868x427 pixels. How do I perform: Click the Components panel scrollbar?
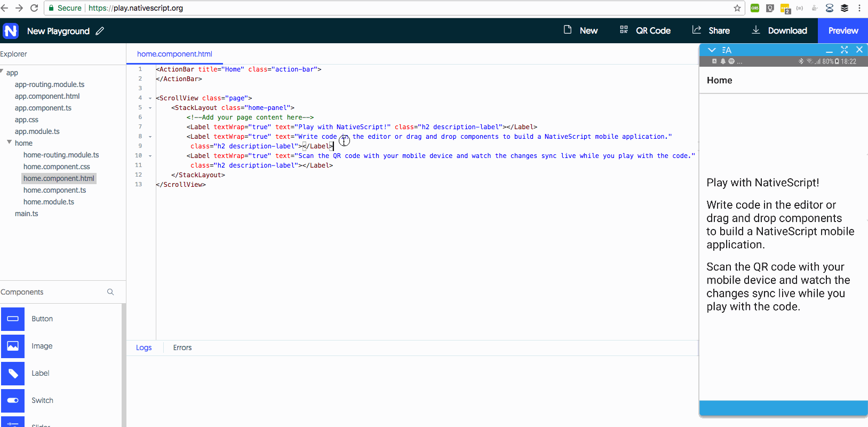tap(124, 365)
